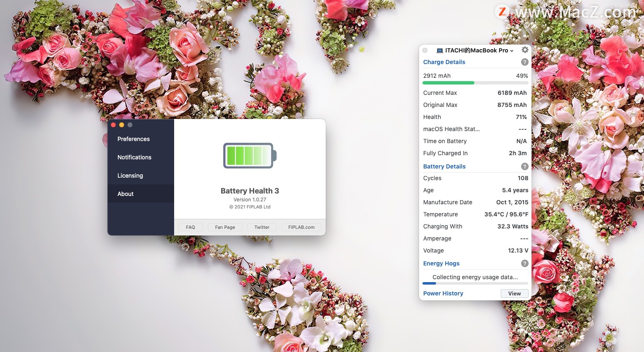Select the About section in sidebar
The width and height of the screenshot is (644, 352).
141,194
